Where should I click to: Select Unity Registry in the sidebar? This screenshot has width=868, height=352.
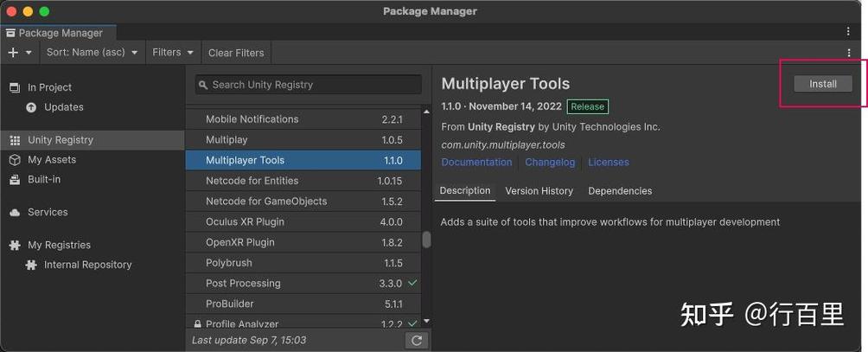92,140
